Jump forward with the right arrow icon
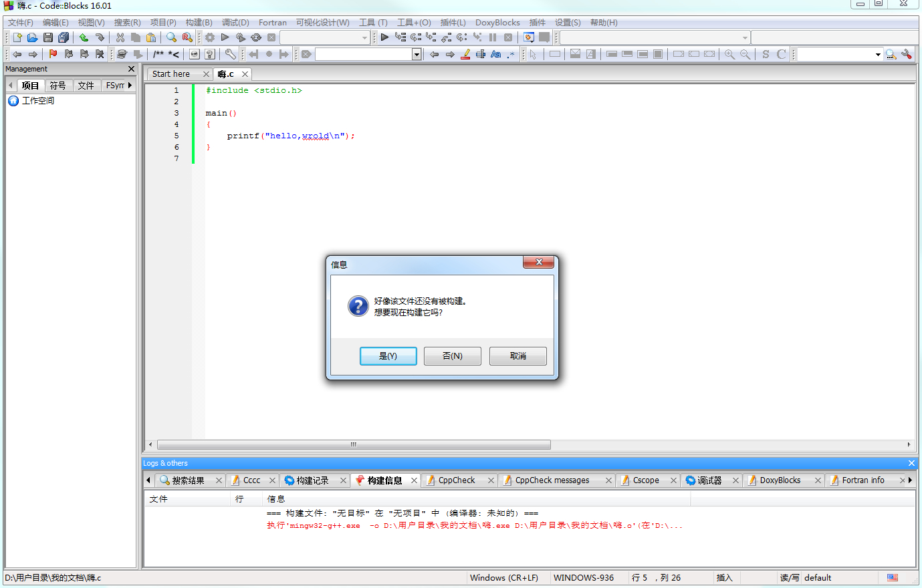 click(33, 54)
